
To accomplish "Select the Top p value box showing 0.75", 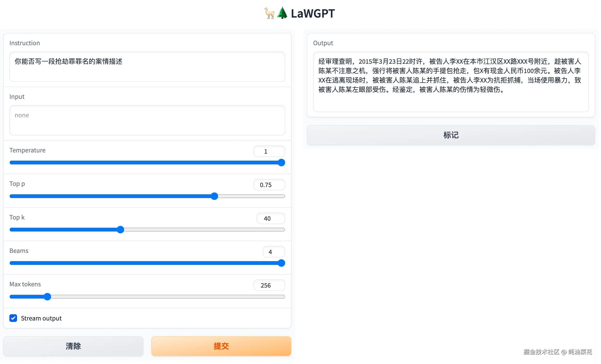I will (269, 185).
